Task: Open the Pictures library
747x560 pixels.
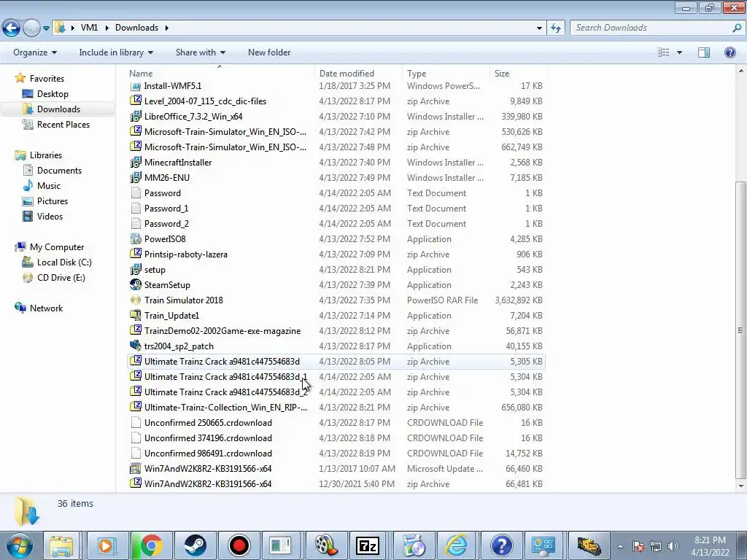Action: tap(53, 201)
